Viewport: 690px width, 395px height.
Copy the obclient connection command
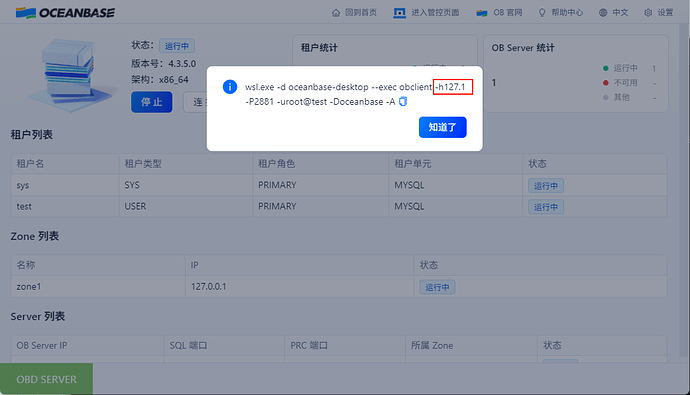point(403,102)
